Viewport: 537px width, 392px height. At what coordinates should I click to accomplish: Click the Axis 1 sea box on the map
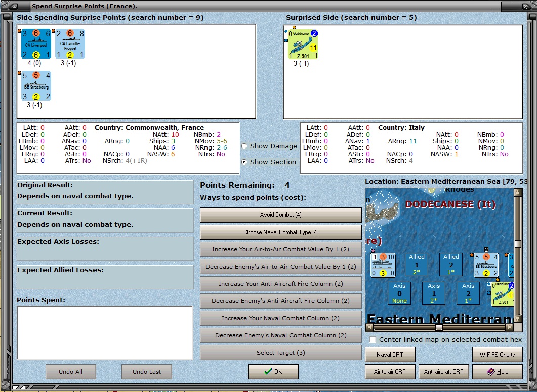(434, 293)
